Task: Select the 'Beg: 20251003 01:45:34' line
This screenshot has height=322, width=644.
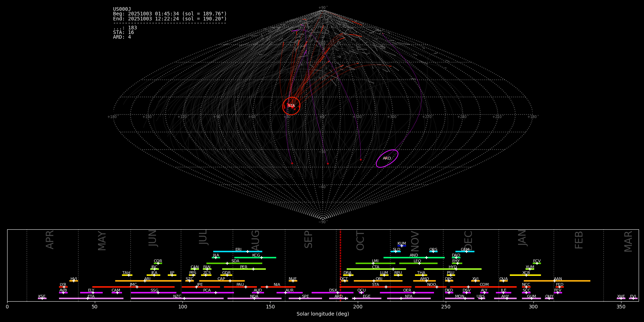Action: pos(170,14)
